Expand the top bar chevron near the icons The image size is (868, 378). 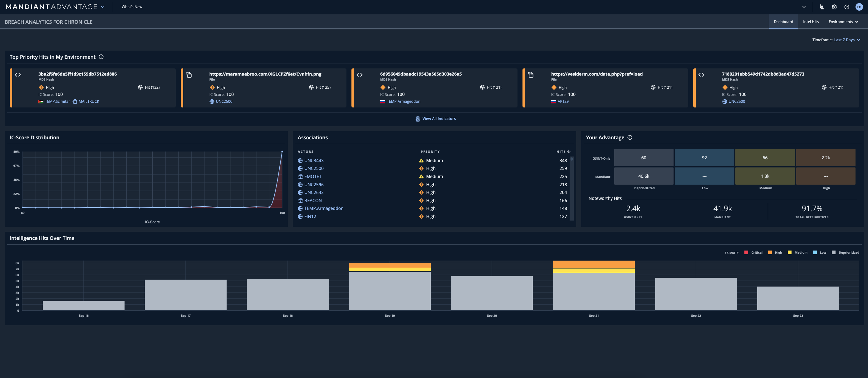(804, 7)
